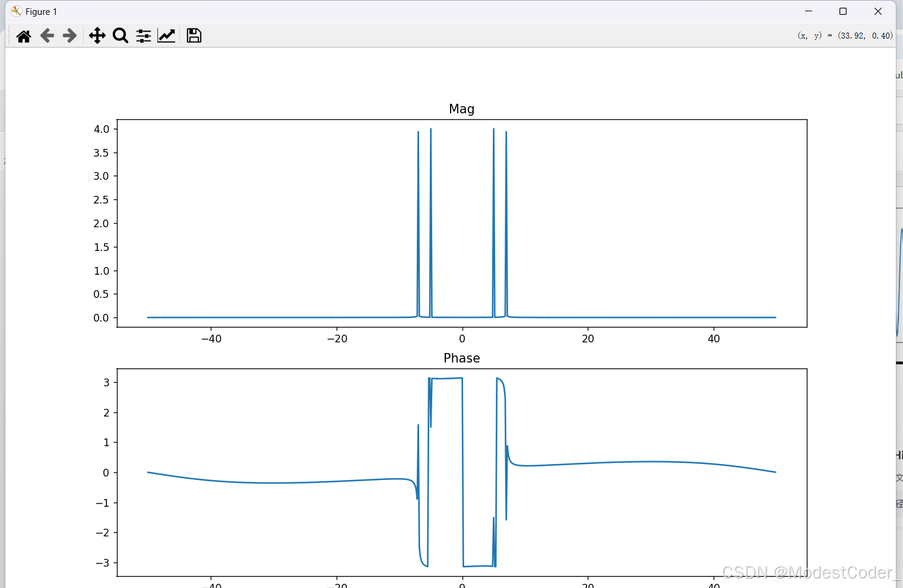The height and width of the screenshot is (588, 903).
Task: Click the matplotlib icon in the title bar
Action: (x=16, y=11)
